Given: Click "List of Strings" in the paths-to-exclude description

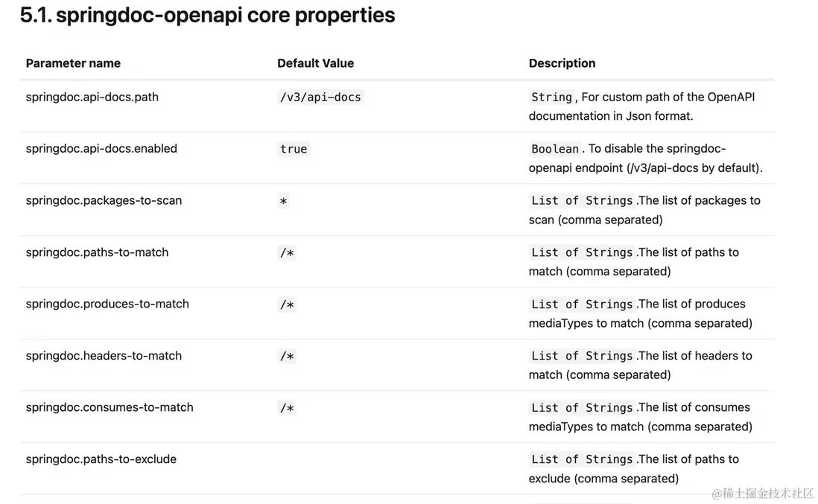Looking at the screenshot, I should 582,459.
